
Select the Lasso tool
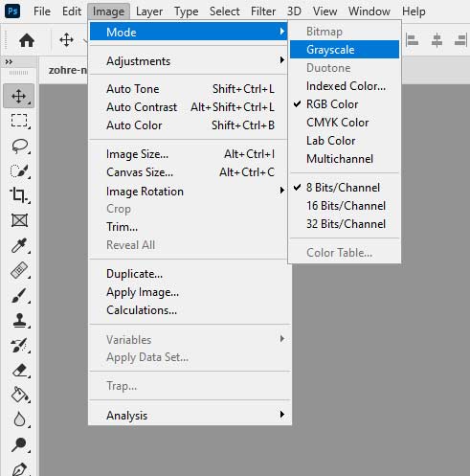coord(20,146)
